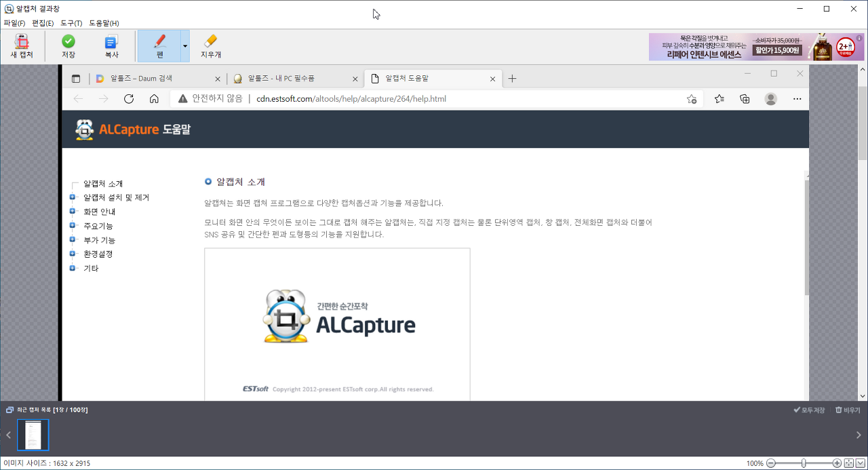The width and height of the screenshot is (868, 470).
Task: Click the 이미지 사이즈 : 1632 x 2915 status text
Action: click(x=47, y=463)
